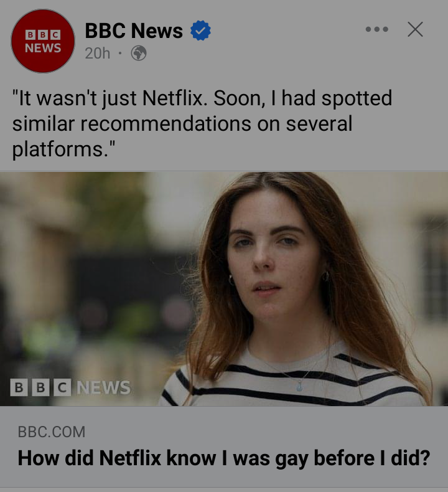448x492 pixels.
Task: Click the article preview photo of the woman
Action: pyautogui.click(x=224, y=288)
